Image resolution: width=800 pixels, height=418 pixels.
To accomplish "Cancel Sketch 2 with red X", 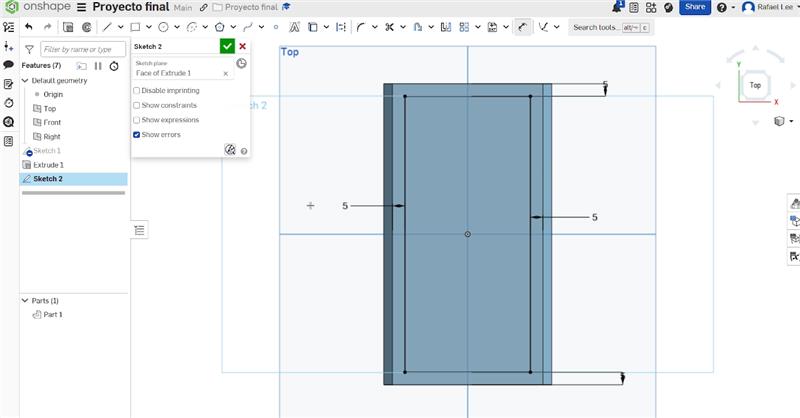I will (x=243, y=46).
